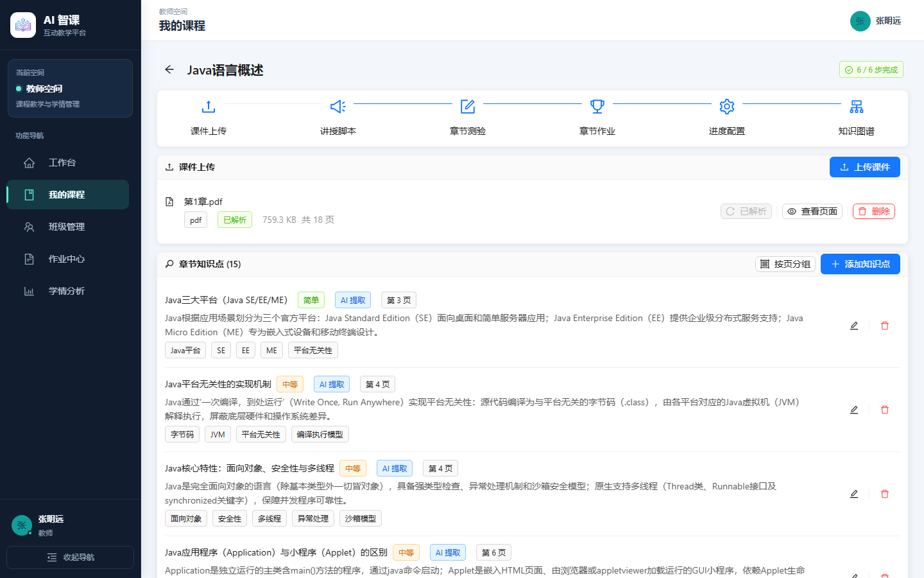This screenshot has width=924, height=578.
Task: Click the 沙箱模型 tag
Action: click(x=361, y=518)
